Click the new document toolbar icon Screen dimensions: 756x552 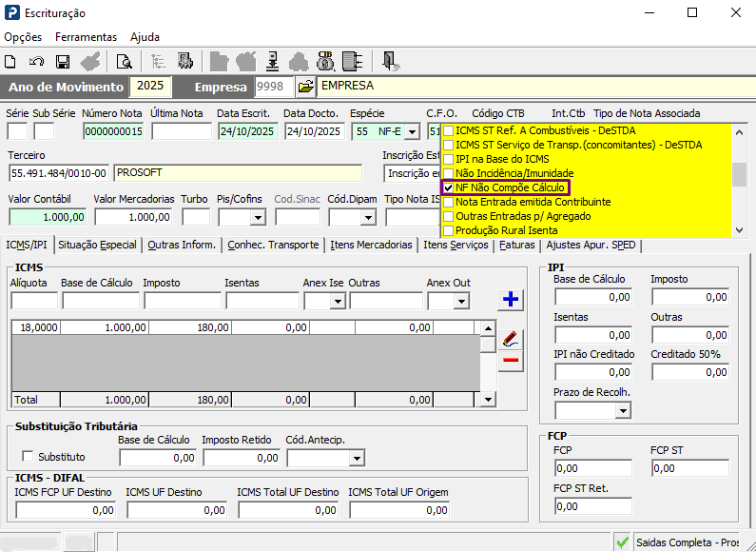click(10, 62)
